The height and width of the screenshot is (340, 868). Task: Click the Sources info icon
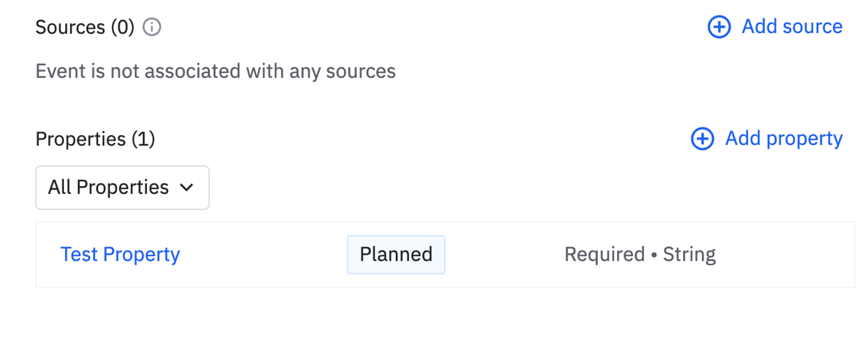[152, 27]
